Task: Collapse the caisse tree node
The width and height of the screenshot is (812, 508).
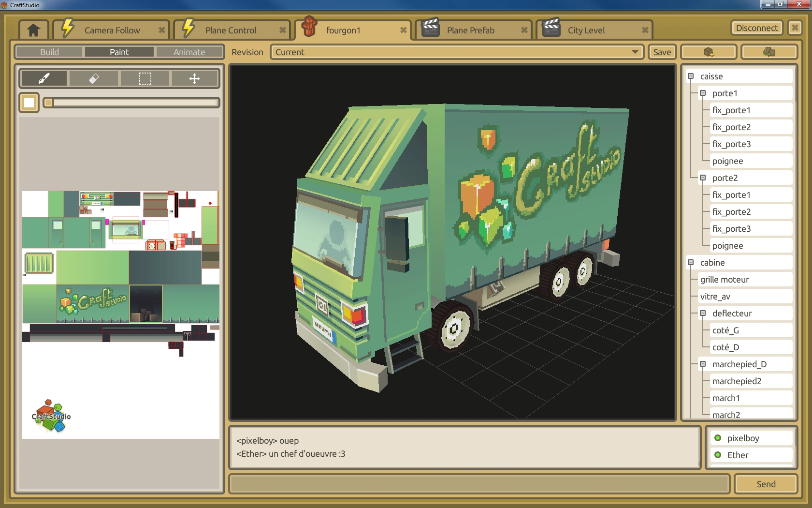Action: coord(691,76)
